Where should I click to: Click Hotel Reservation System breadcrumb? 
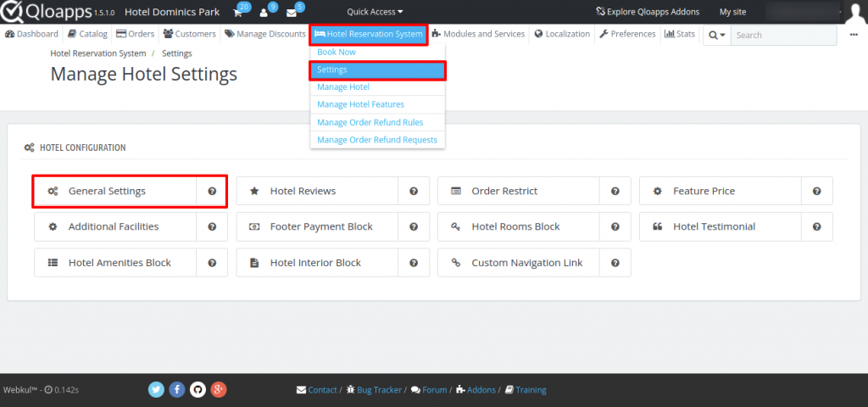(98, 53)
